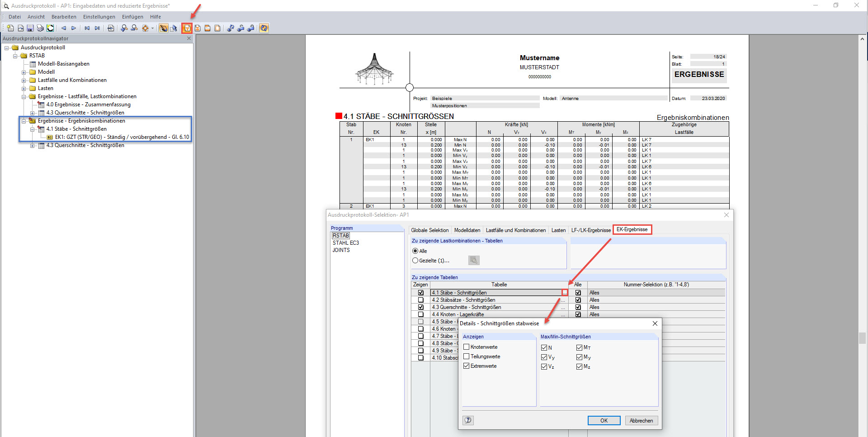The width and height of the screenshot is (868, 437).
Task: Click the orange four-arrow fit-view icon
Action: point(145,28)
